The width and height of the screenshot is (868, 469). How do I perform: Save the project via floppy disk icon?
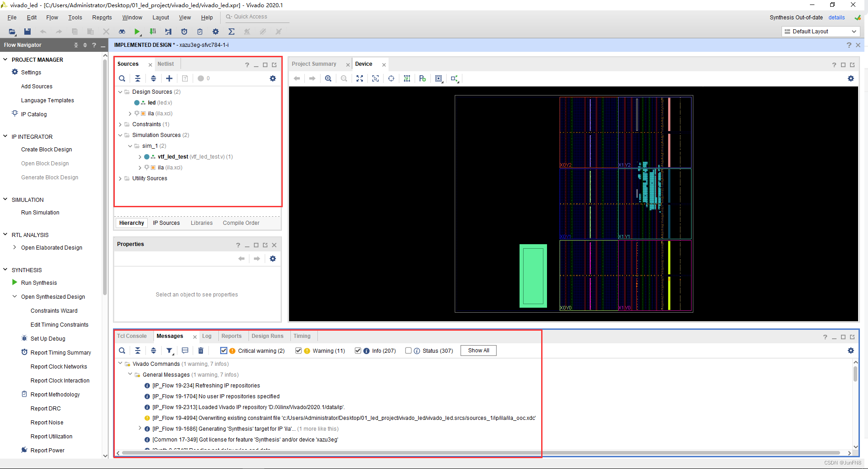pos(27,32)
